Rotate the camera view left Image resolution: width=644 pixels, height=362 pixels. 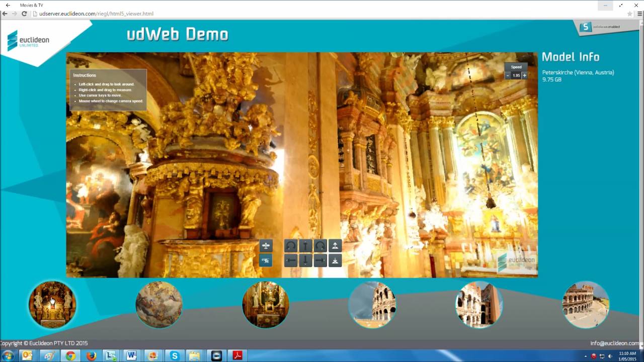coord(290,245)
